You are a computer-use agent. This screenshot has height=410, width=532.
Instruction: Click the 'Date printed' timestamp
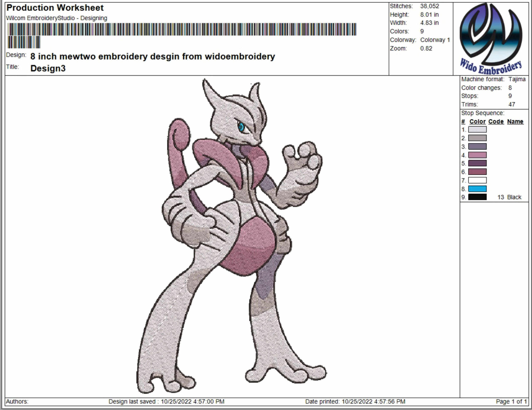tap(355, 401)
